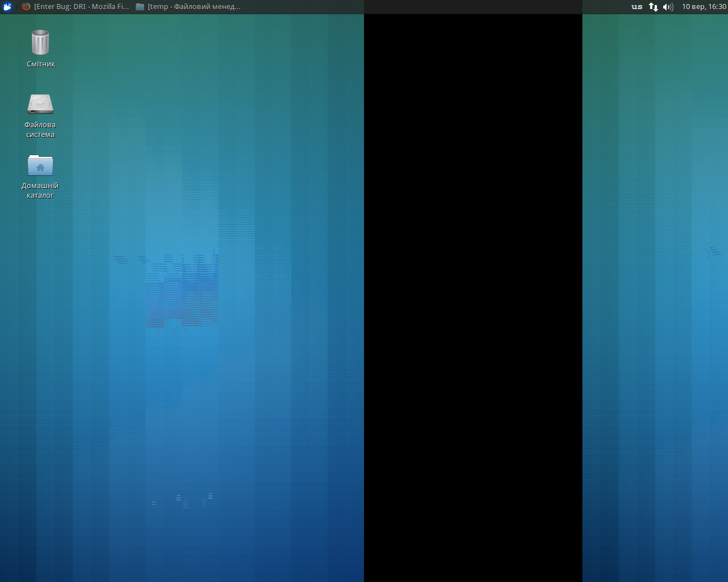728x582 pixels.
Task: Switch to the 'Enter Bug: DRI - Mozilla Fi...' window title
Action: [81, 7]
